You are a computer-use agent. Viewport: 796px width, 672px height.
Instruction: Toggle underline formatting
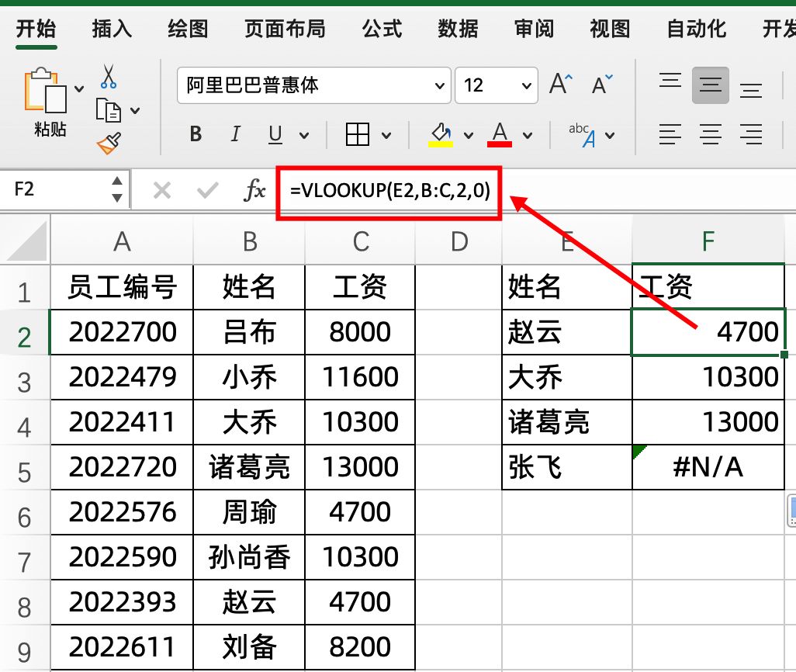pyautogui.click(x=275, y=134)
